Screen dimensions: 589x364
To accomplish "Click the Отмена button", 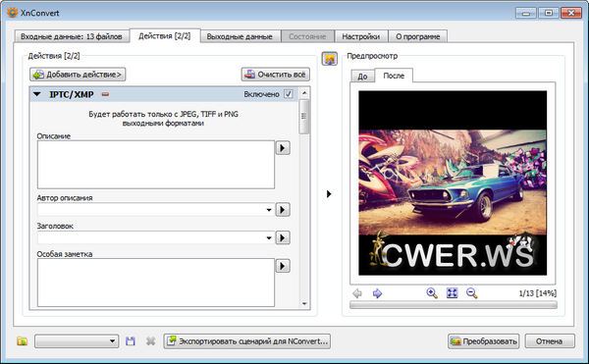I will pyautogui.click(x=550, y=341).
